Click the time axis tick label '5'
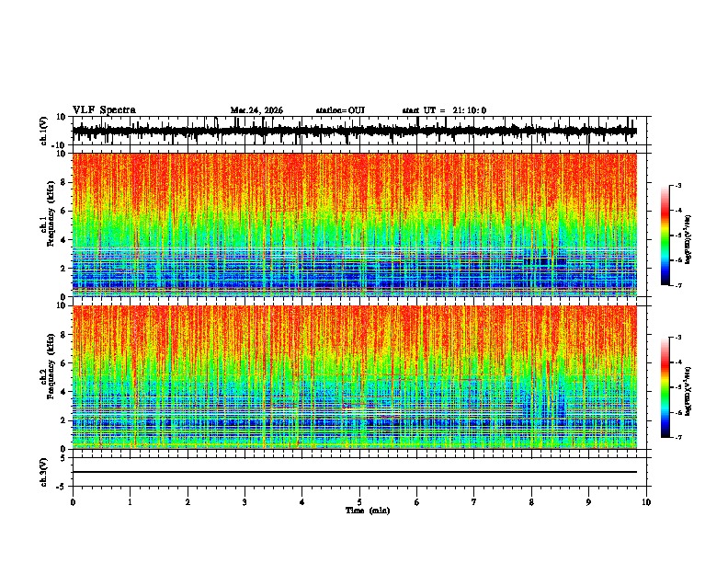The width and height of the screenshot is (728, 563). pyautogui.click(x=359, y=502)
